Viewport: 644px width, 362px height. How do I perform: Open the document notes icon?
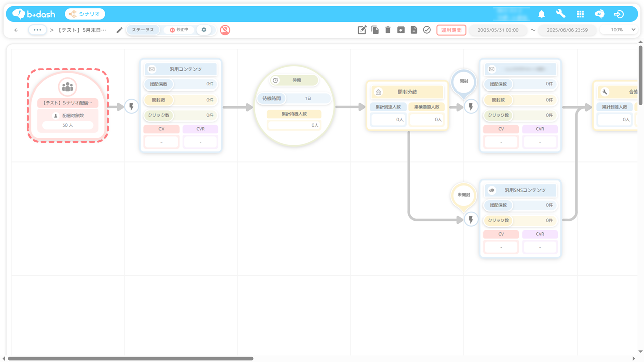tap(414, 30)
